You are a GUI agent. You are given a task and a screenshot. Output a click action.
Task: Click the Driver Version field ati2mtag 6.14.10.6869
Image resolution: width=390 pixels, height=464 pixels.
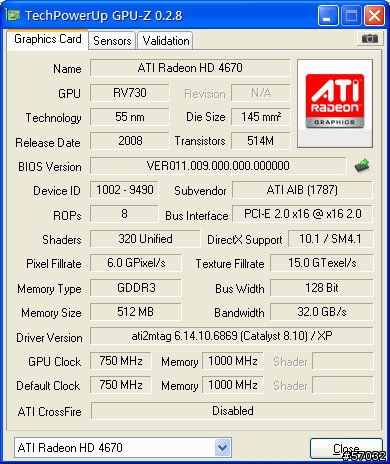pyautogui.click(x=232, y=336)
